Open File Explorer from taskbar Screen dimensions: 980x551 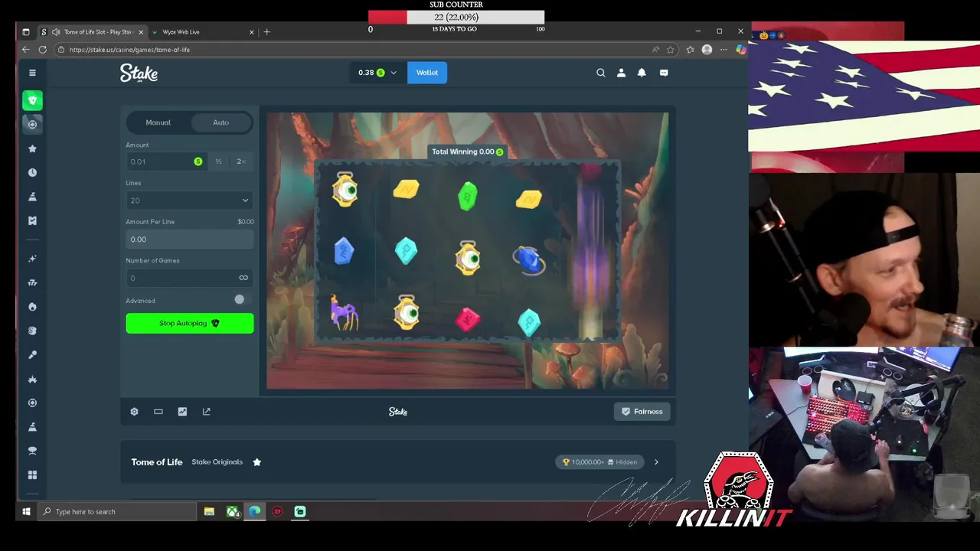pos(209,511)
